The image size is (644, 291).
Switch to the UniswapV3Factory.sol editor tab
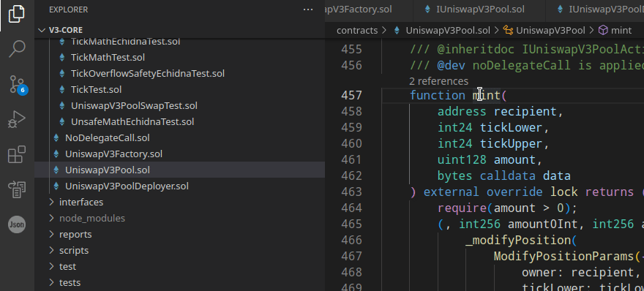369,10
